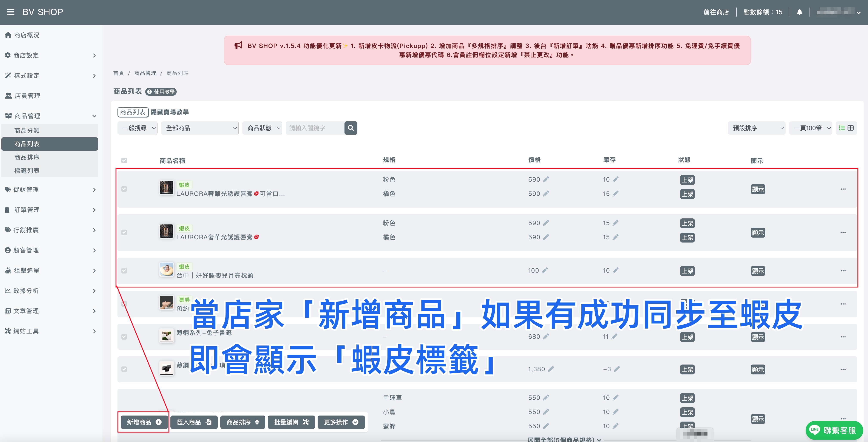The height and width of the screenshot is (442, 868).
Task: Click the 好好睡嬰兒月亮枕頭 product thumbnail
Action: tap(167, 270)
